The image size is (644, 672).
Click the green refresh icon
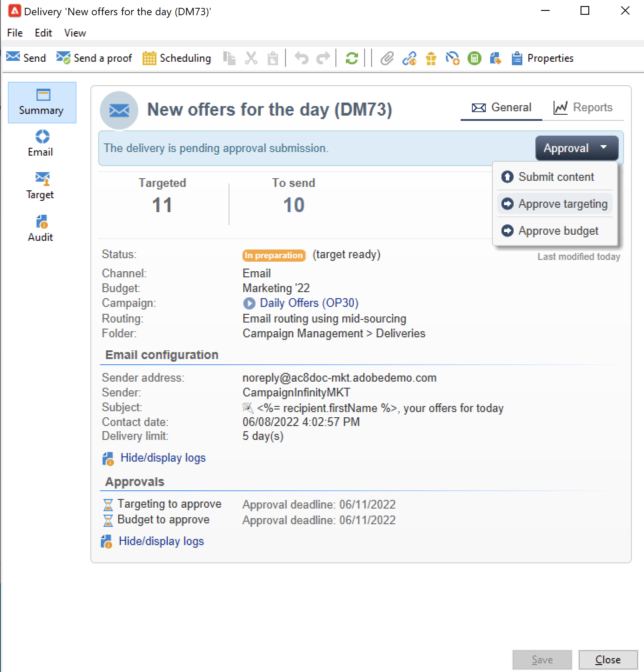point(352,58)
